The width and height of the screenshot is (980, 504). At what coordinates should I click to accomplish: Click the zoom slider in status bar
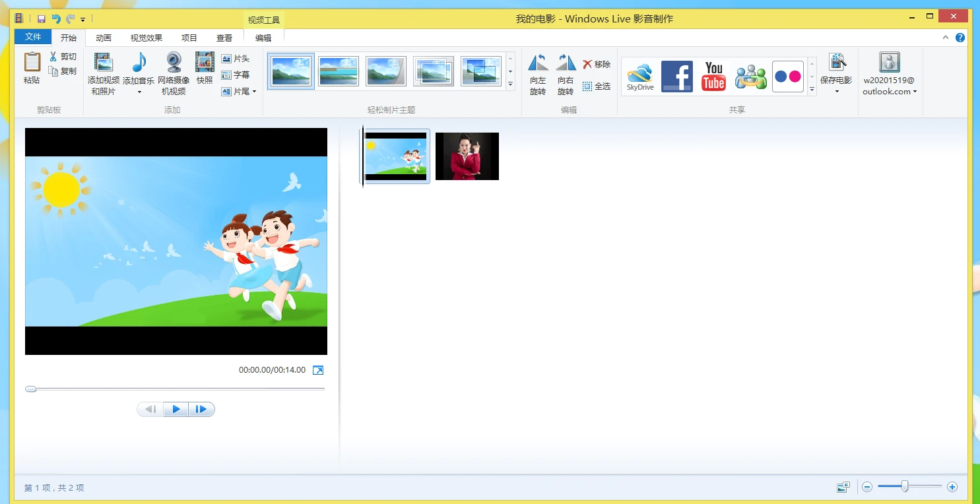(905, 487)
